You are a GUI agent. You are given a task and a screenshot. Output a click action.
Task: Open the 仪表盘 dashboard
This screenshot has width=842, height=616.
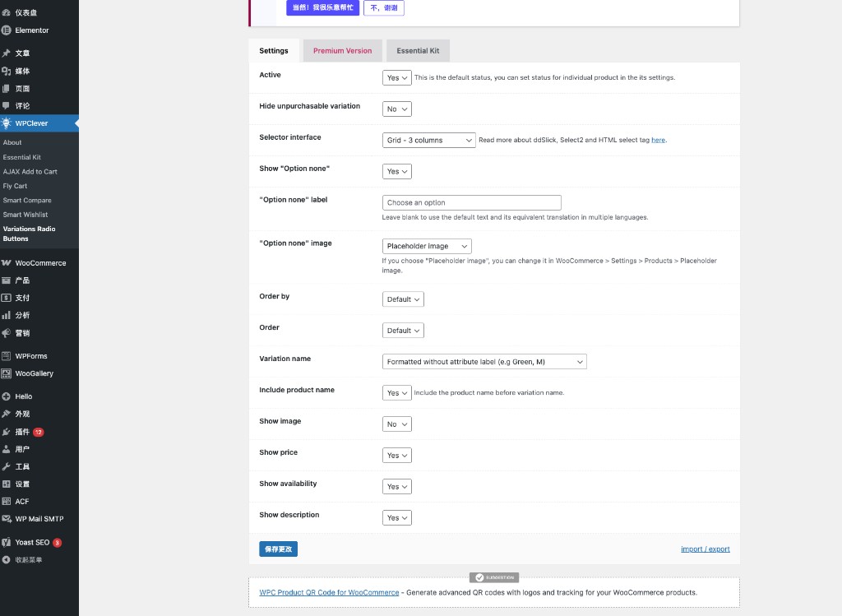point(26,11)
